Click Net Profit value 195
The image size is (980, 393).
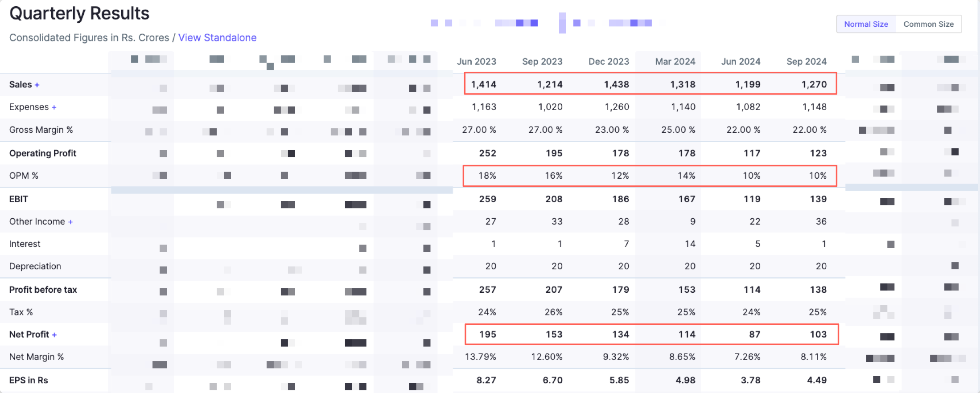point(488,334)
